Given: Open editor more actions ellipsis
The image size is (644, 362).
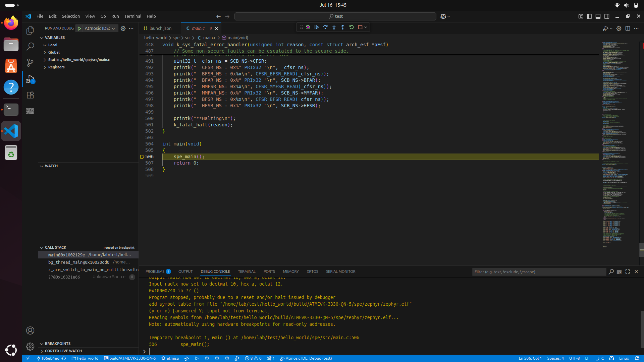Looking at the screenshot, I should tap(636, 28).
